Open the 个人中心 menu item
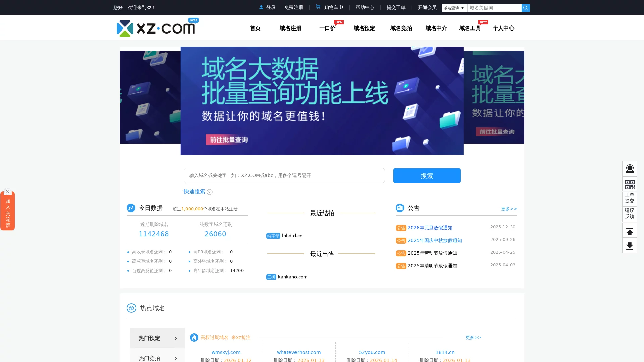The width and height of the screenshot is (644, 362). coord(503,28)
